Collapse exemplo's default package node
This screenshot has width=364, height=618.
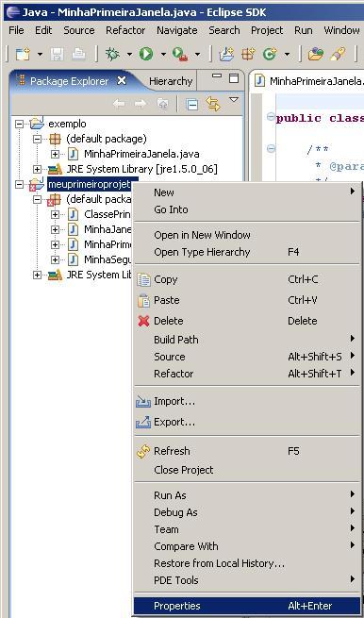pyautogui.click(x=37, y=139)
